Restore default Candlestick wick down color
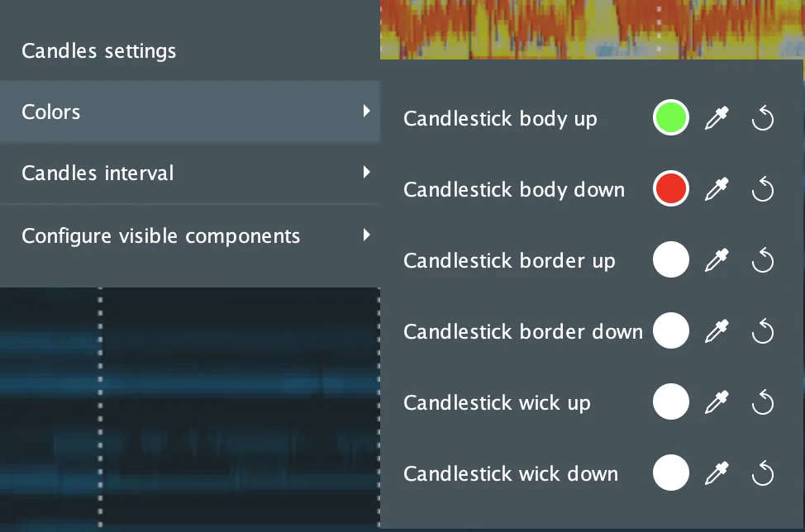The width and height of the screenshot is (805, 532). 762,474
